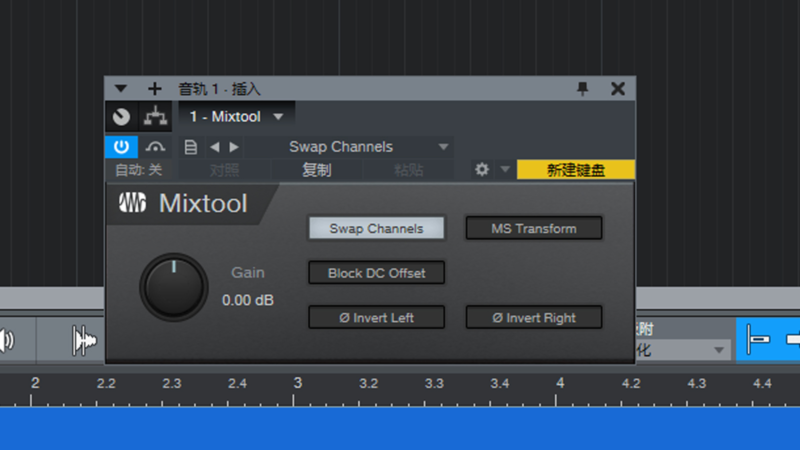800x450 pixels.
Task: Open the preset document icon
Action: point(190,146)
